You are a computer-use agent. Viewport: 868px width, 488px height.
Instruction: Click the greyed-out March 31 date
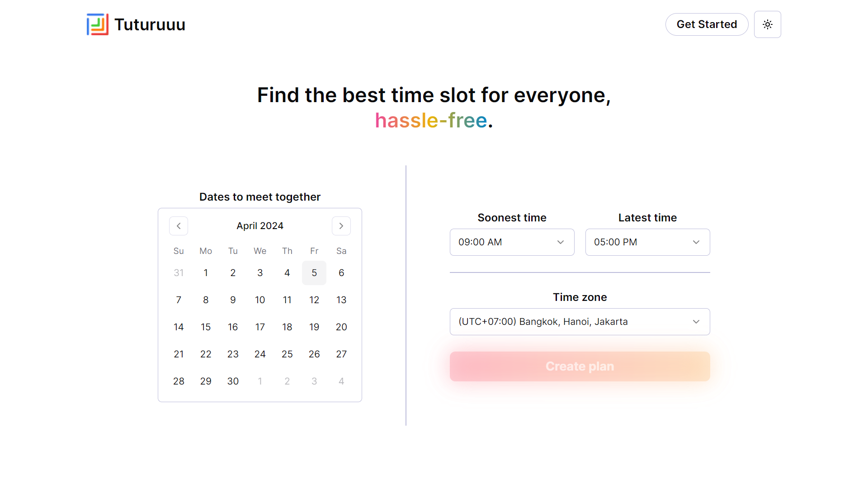[179, 273]
